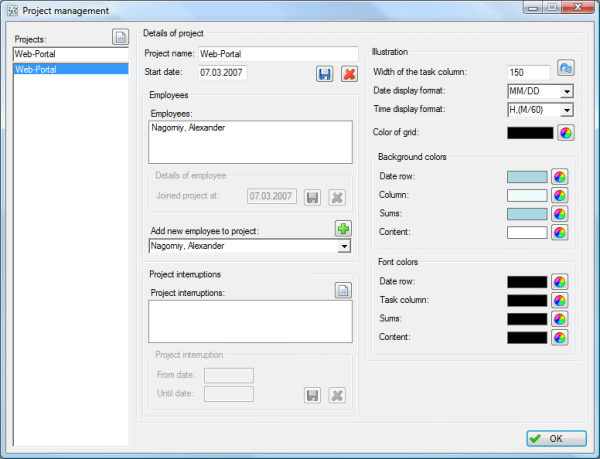Click the background Column color swatch

527,195
